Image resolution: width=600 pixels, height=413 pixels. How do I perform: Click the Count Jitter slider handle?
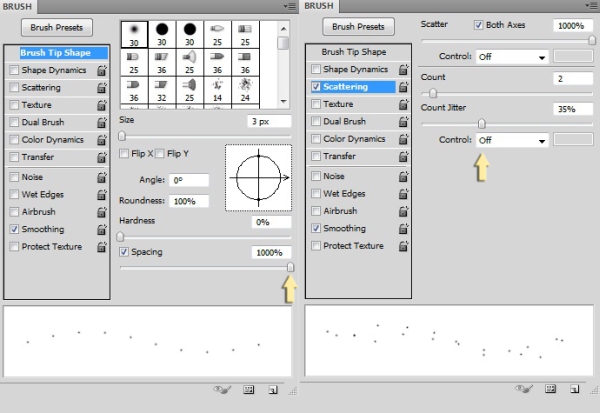click(482, 124)
